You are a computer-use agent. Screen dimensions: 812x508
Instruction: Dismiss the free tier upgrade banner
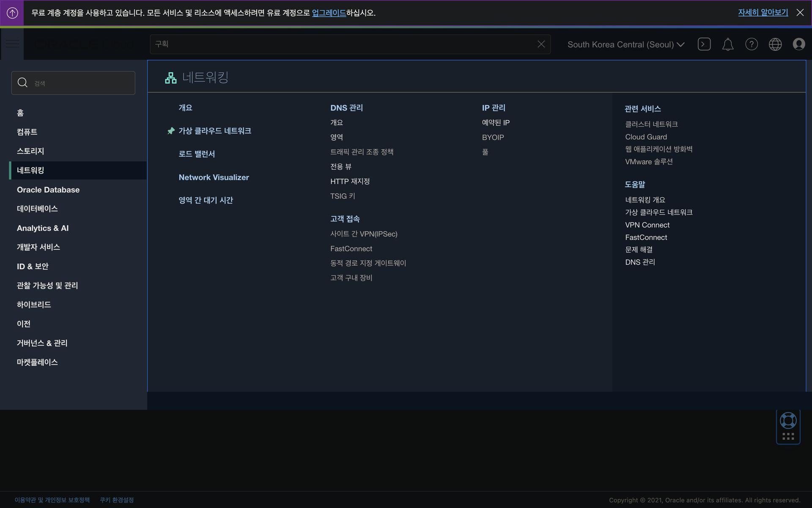point(800,13)
